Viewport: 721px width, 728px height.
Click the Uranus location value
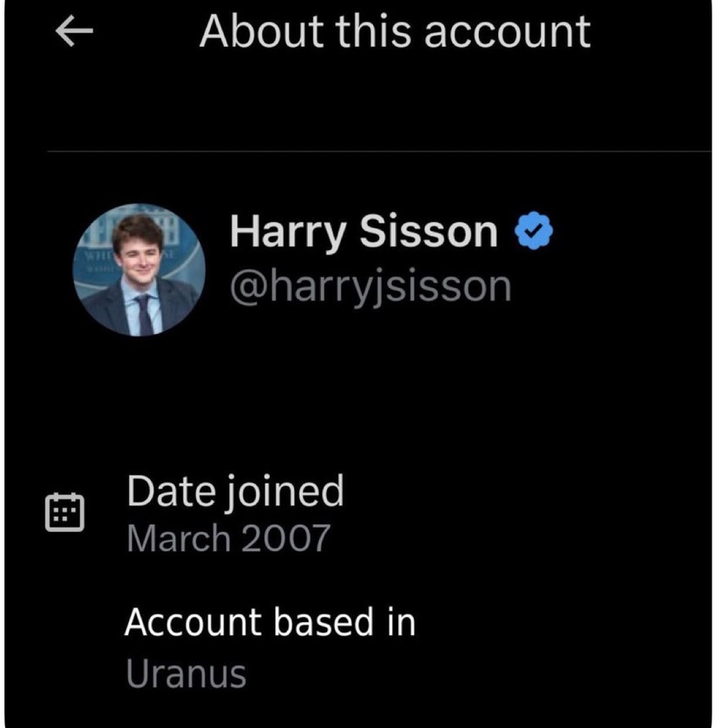(x=186, y=673)
